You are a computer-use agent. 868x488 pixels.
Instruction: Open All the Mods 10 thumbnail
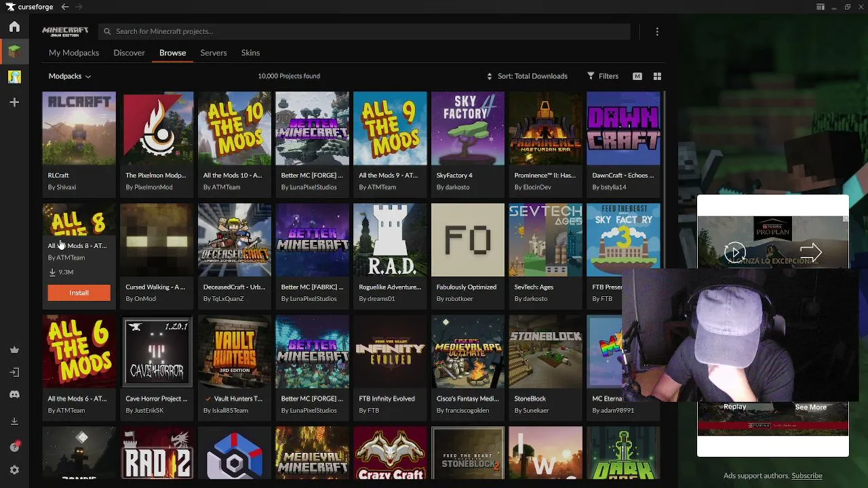click(x=235, y=129)
